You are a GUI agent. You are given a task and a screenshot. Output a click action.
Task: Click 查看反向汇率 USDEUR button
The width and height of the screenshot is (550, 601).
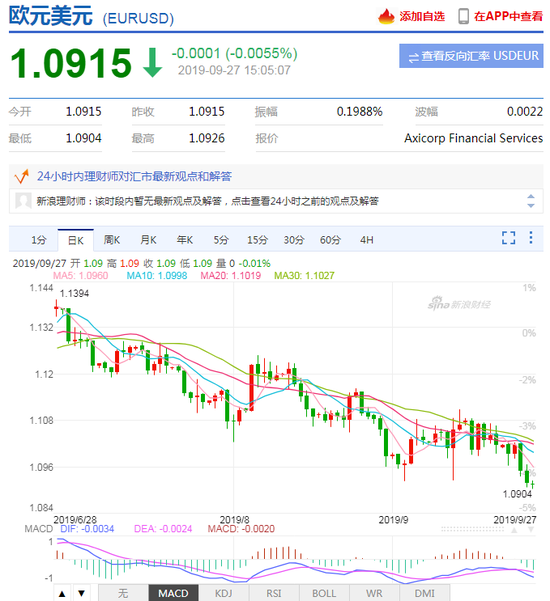point(471,56)
